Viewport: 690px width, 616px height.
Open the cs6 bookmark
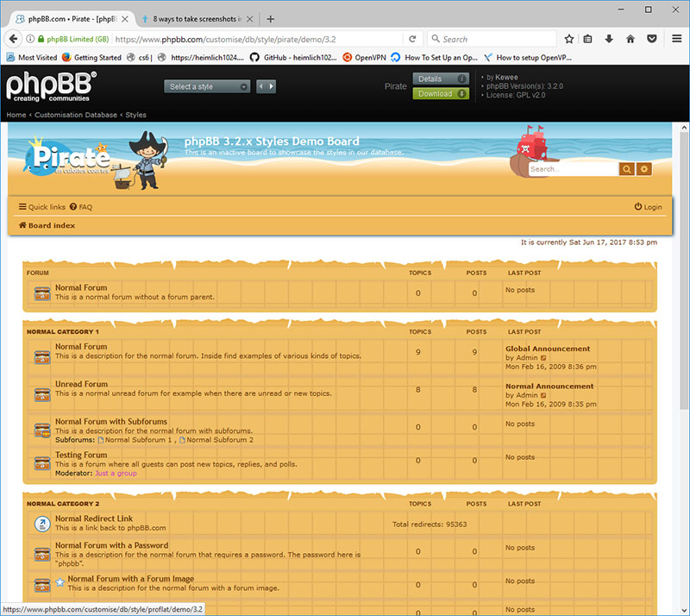(x=139, y=57)
